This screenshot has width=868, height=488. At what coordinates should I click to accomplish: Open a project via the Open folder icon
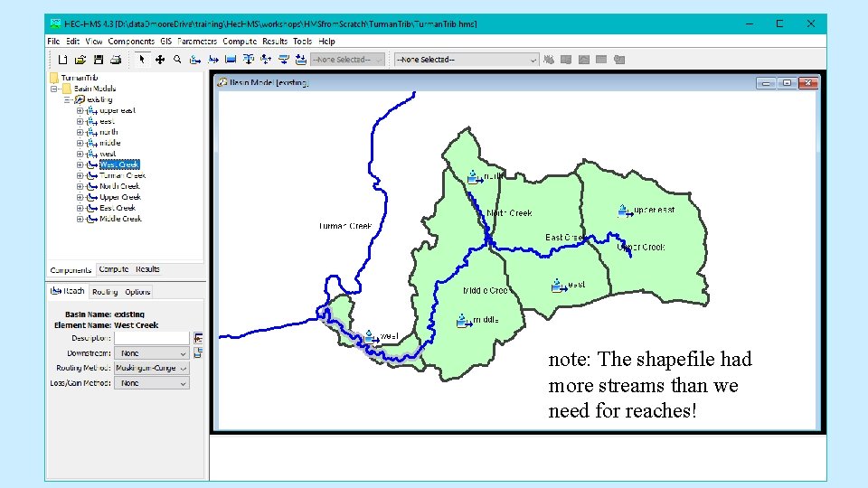(80, 60)
